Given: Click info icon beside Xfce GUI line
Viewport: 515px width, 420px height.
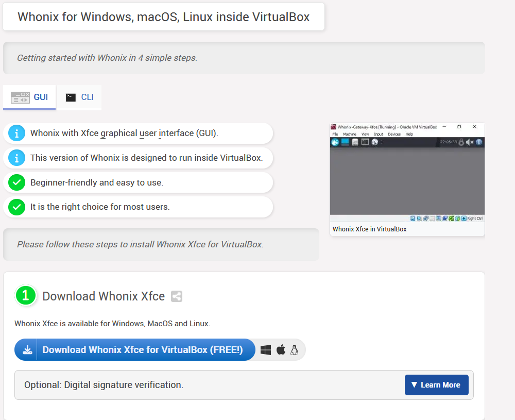Looking at the screenshot, I should pos(17,133).
